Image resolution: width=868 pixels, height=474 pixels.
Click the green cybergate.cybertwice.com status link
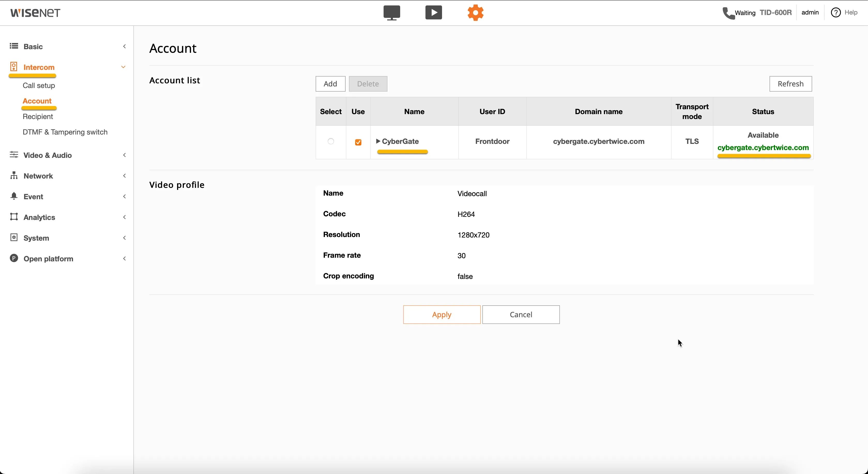(763, 147)
